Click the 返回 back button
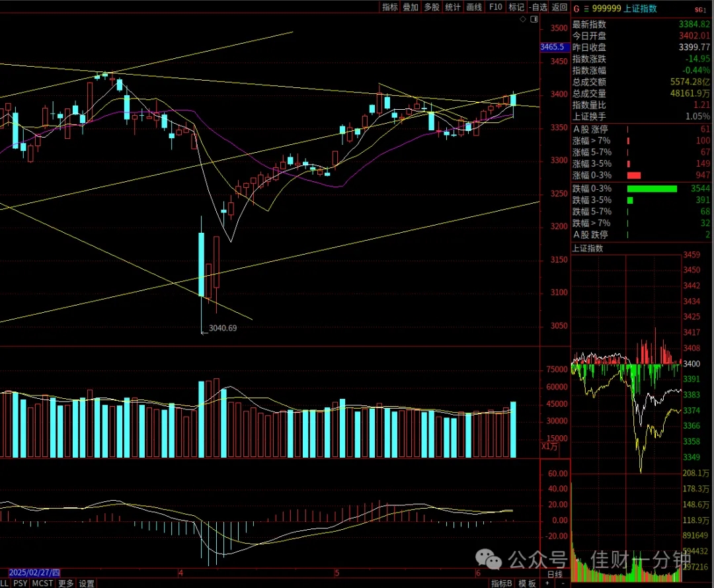This screenshot has height=588, width=714. 560,7
